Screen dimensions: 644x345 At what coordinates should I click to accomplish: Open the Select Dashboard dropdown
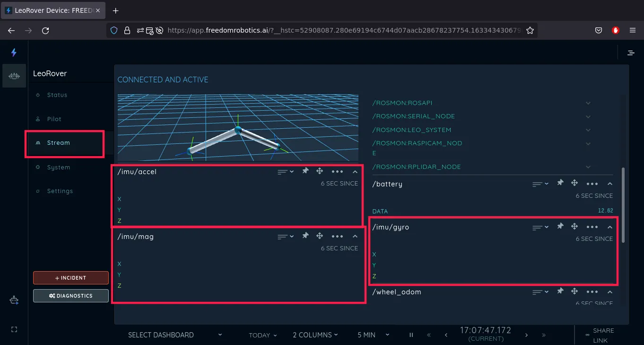pos(175,335)
